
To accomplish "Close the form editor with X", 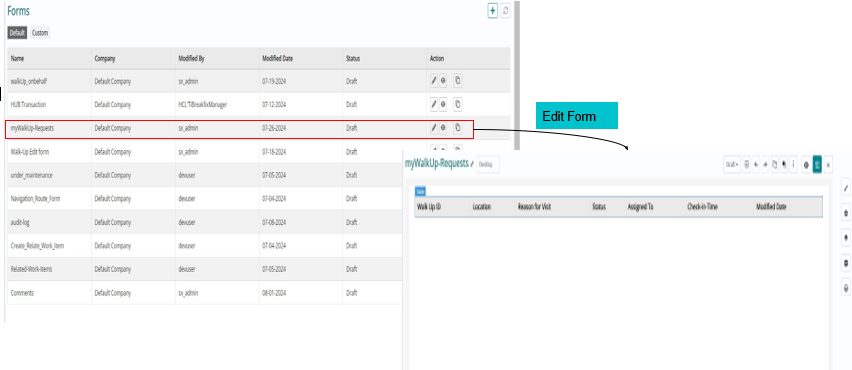I will (828, 165).
